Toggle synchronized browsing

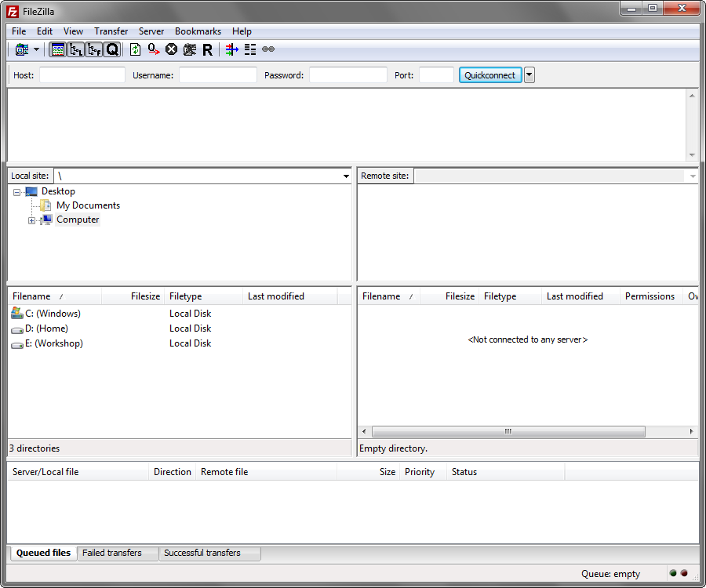pyautogui.click(x=268, y=49)
